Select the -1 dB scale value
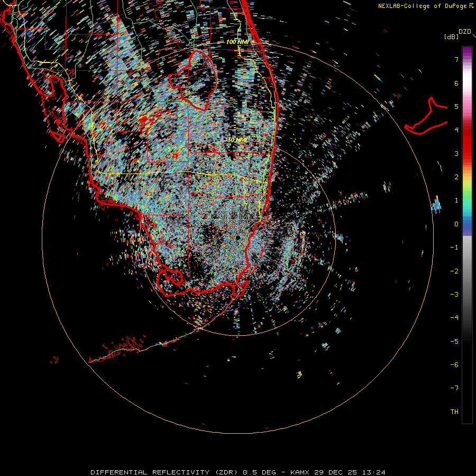 (x=454, y=248)
